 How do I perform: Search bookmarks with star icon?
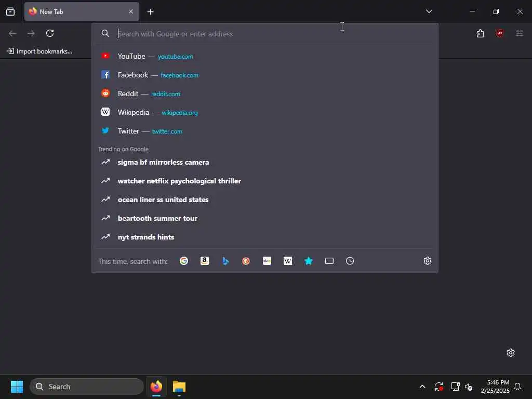[x=309, y=261]
